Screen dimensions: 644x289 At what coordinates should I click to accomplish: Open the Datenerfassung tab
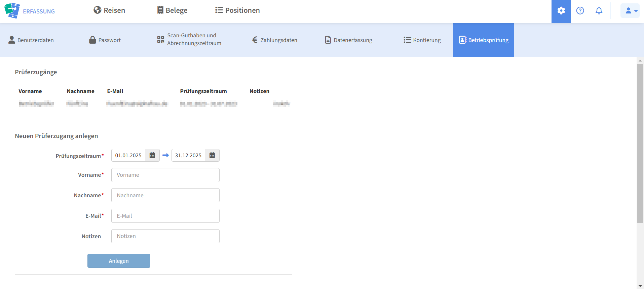click(348, 40)
